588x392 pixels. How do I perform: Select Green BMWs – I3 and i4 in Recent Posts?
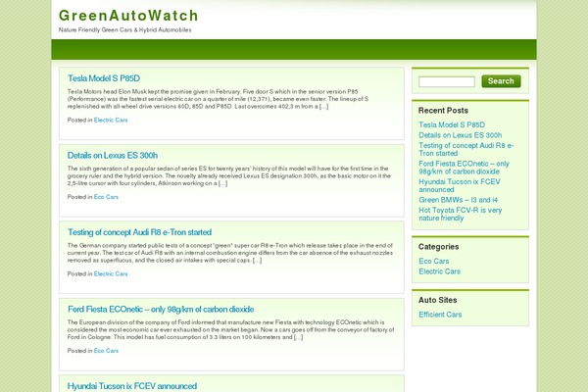tap(459, 200)
